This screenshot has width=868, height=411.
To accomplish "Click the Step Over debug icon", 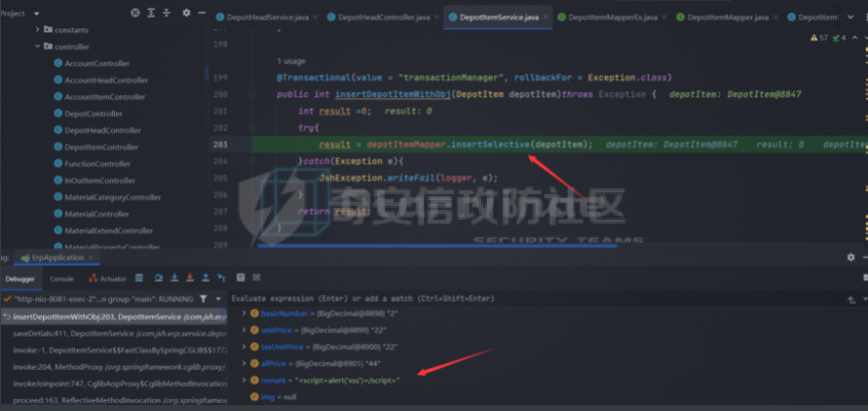I will pos(158,278).
